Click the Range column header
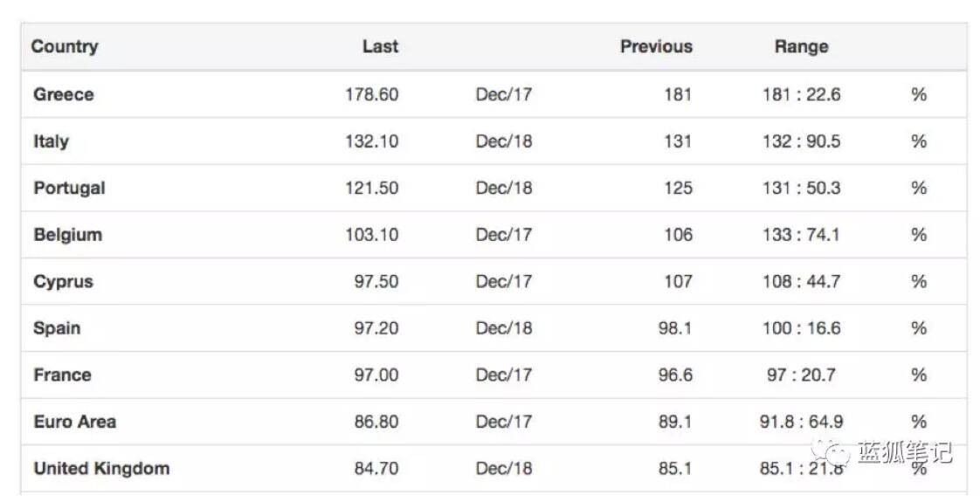This screenshot has height=502, width=980. point(801,47)
